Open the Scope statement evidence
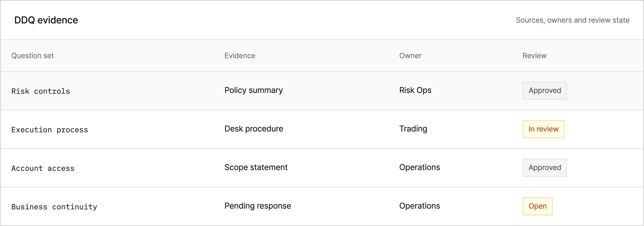 (x=256, y=167)
